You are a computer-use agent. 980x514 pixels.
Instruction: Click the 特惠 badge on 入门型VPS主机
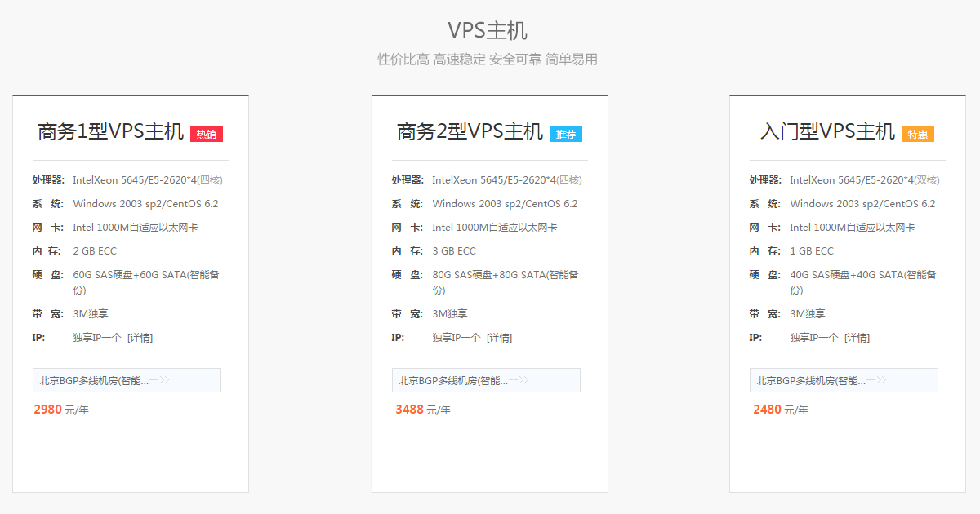918,134
